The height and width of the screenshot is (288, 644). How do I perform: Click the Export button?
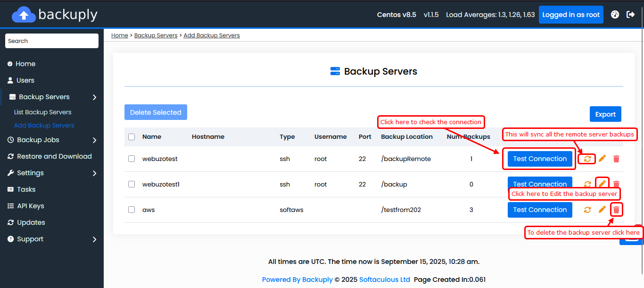tap(605, 114)
